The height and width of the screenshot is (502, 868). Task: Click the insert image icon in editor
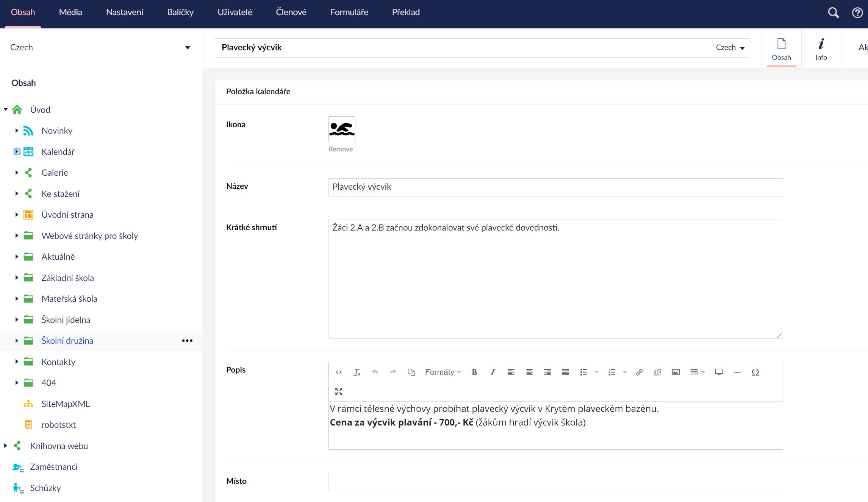676,372
